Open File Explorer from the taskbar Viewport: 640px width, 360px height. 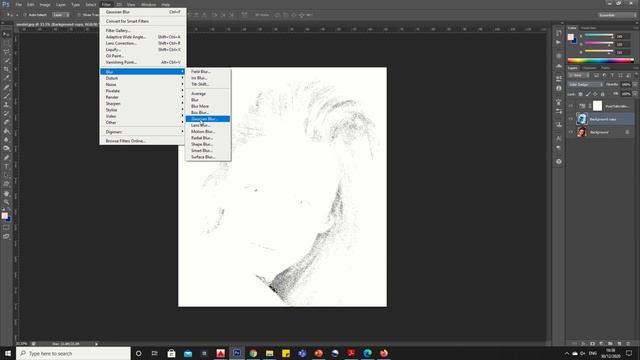[x=269, y=353]
